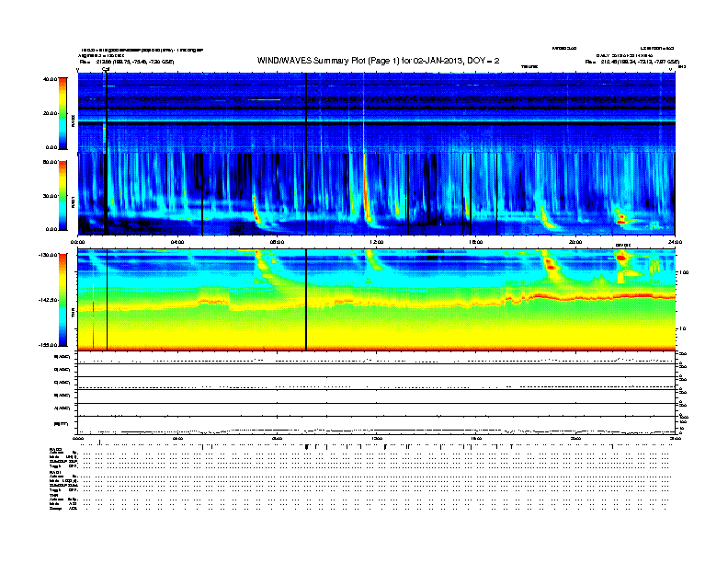Image resolution: width=728 pixels, height=563 pixels.
Task: Click the RAD1 status block label at bottom
Action: [55, 473]
